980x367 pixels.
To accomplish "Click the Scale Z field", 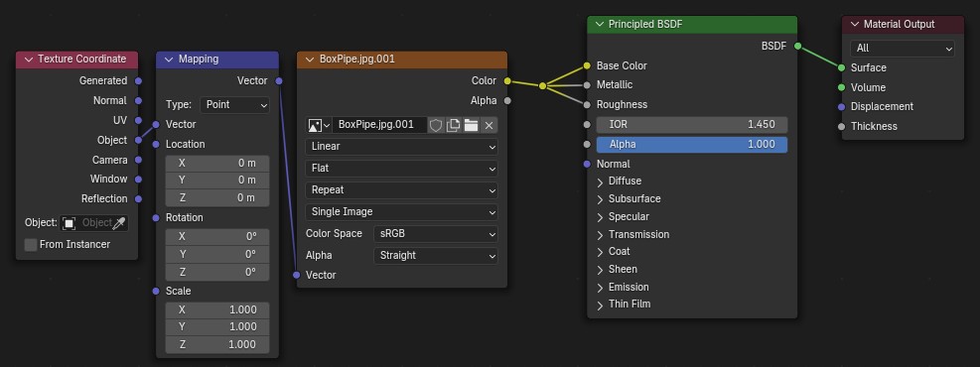I will (x=217, y=344).
